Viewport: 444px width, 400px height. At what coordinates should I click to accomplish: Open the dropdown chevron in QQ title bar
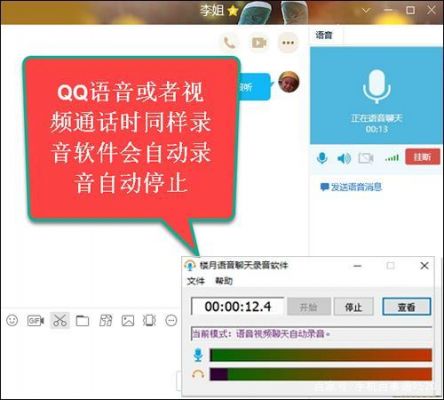366,11
